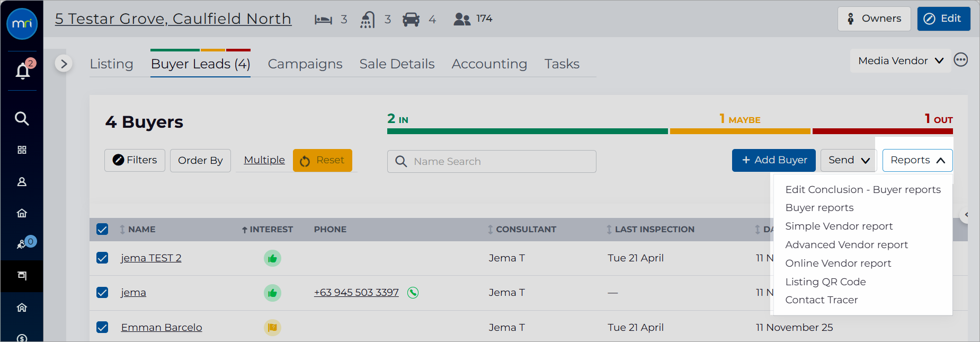The height and width of the screenshot is (342, 980).
Task: Open the contacts person icon in sidebar
Action: (22, 182)
